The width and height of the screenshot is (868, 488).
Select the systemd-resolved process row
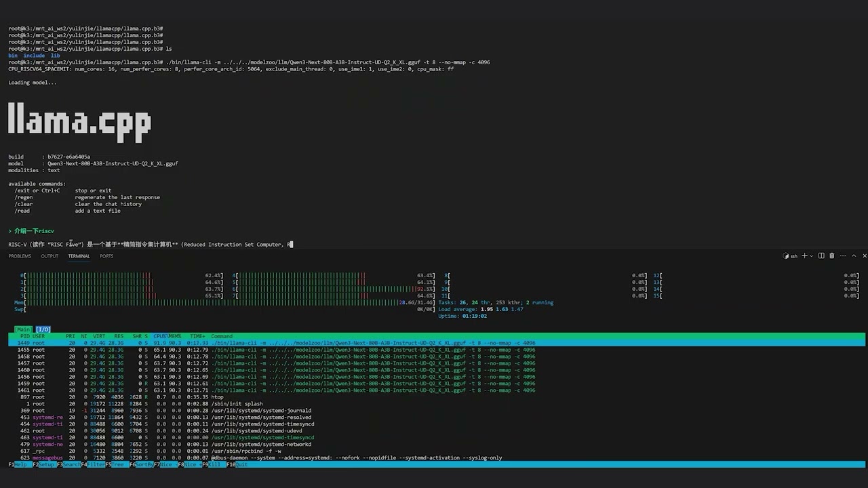click(437, 418)
